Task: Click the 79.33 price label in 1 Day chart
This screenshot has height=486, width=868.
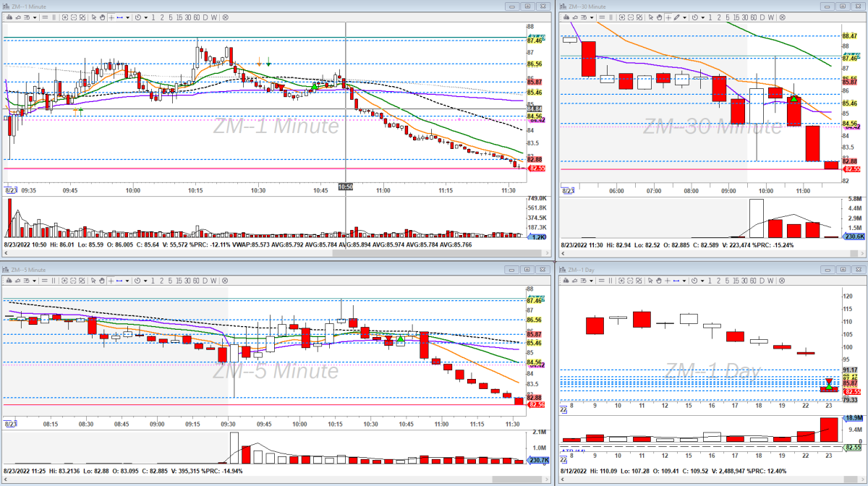Action: click(x=850, y=400)
